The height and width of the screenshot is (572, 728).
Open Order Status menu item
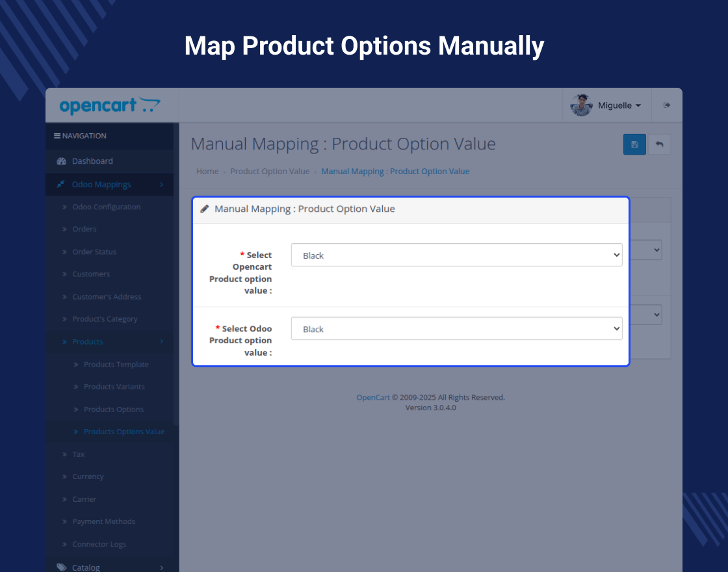[x=94, y=252]
